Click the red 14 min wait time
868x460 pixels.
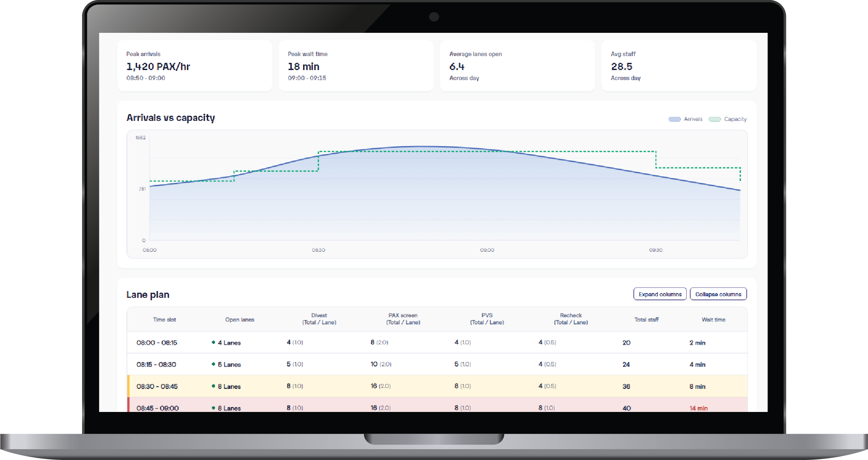698,408
